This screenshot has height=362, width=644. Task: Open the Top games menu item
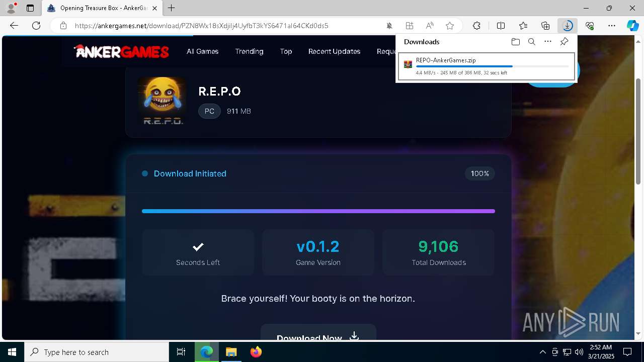[x=286, y=51]
